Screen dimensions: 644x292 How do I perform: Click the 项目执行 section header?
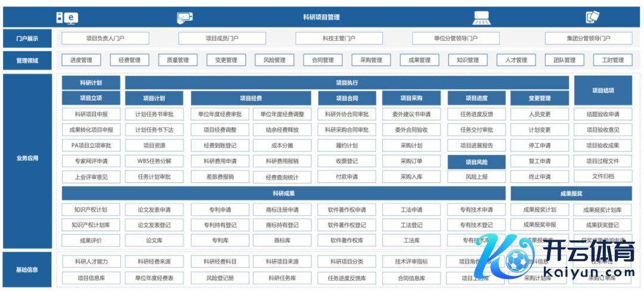click(x=347, y=83)
